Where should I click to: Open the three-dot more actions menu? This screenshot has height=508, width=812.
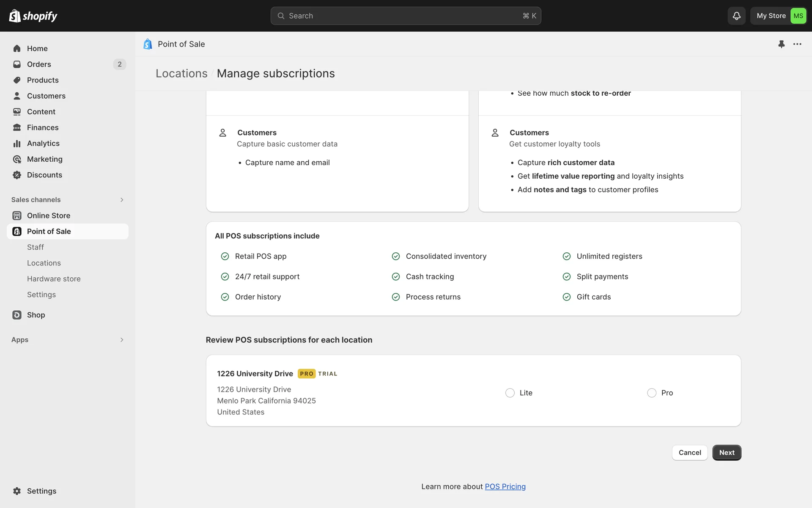pos(797,44)
